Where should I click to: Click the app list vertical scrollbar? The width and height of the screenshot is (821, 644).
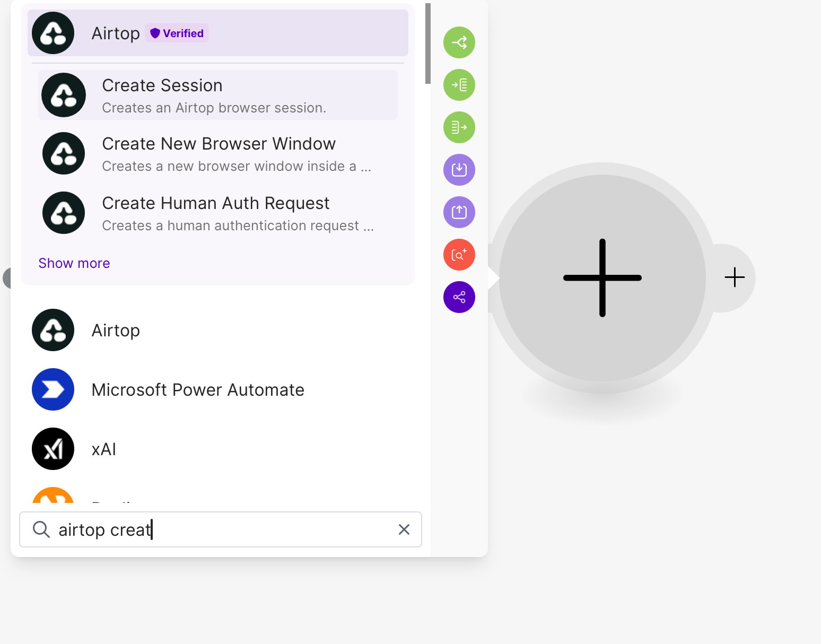click(427, 43)
